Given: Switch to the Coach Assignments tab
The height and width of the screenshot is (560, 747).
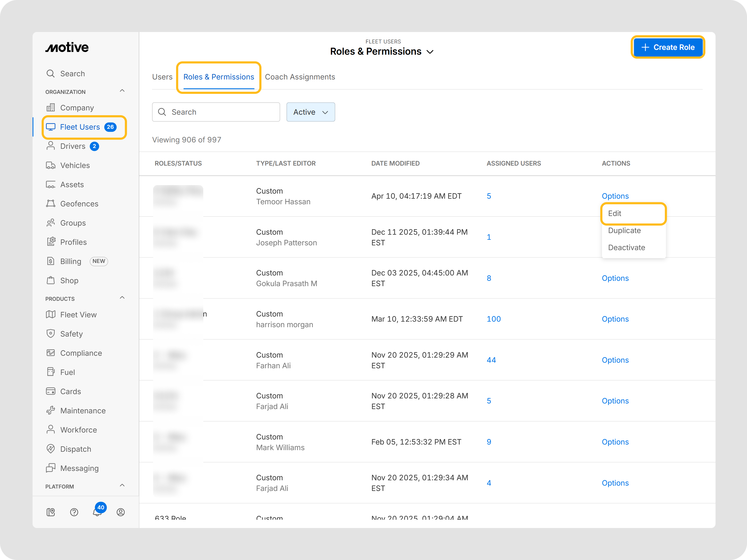Looking at the screenshot, I should [300, 77].
